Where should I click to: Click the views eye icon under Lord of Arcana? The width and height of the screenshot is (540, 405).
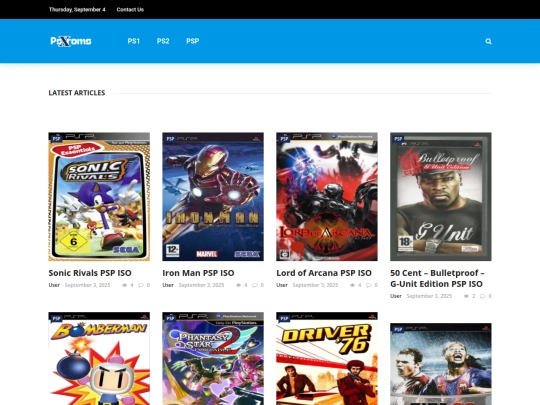coord(352,285)
